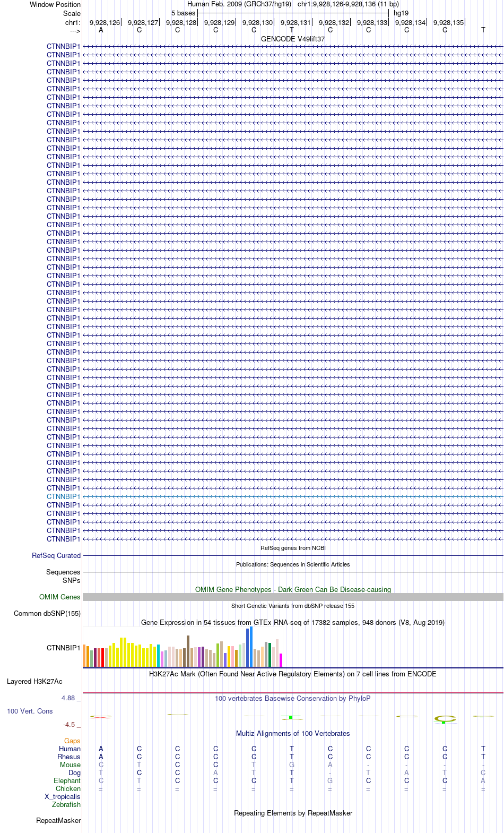Image resolution: width=504 pixels, height=833 pixels.
Task: Click the X_tropicalis alignment row label
Action: (x=63, y=796)
